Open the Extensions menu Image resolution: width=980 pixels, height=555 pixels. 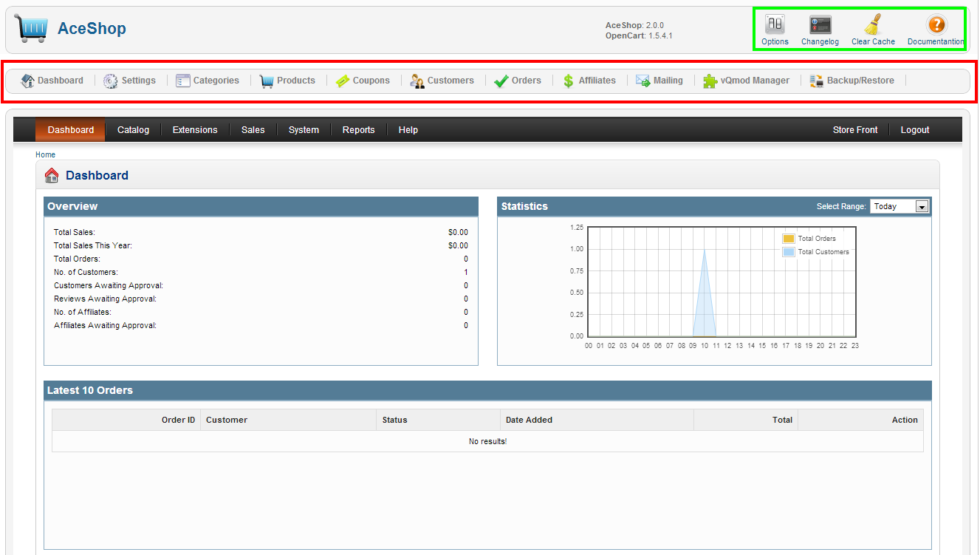(x=195, y=130)
